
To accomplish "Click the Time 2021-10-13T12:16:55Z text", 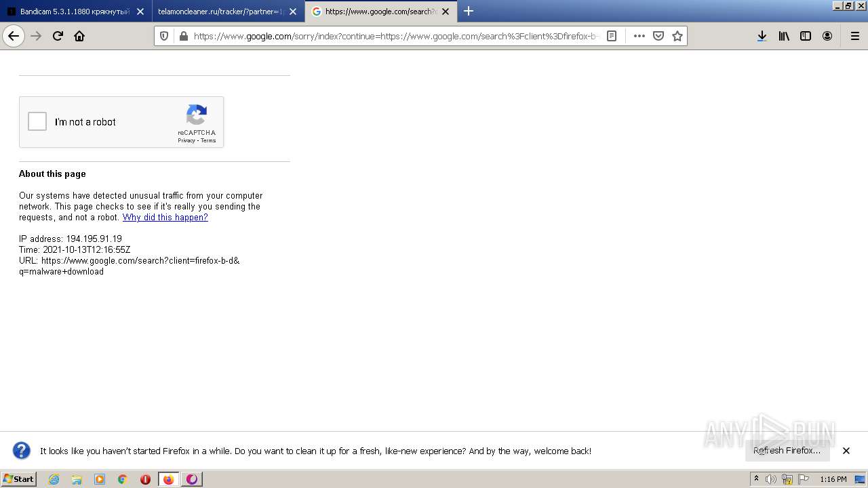I will tap(75, 250).
